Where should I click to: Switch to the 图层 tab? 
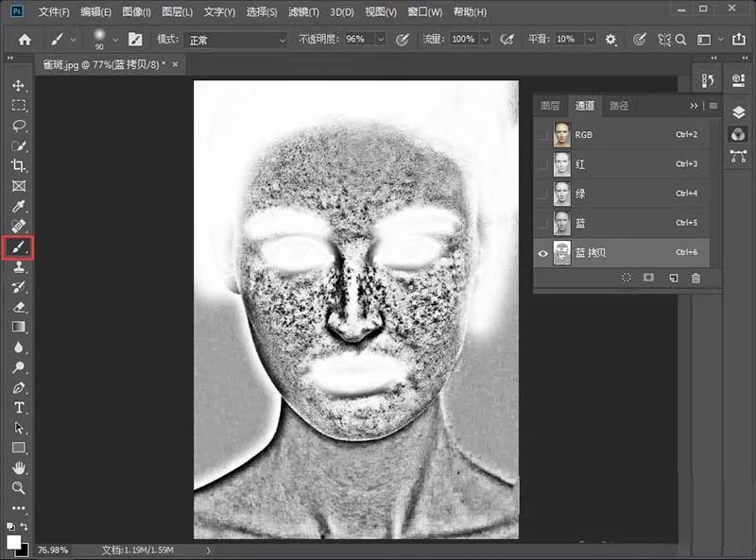(550, 106)
